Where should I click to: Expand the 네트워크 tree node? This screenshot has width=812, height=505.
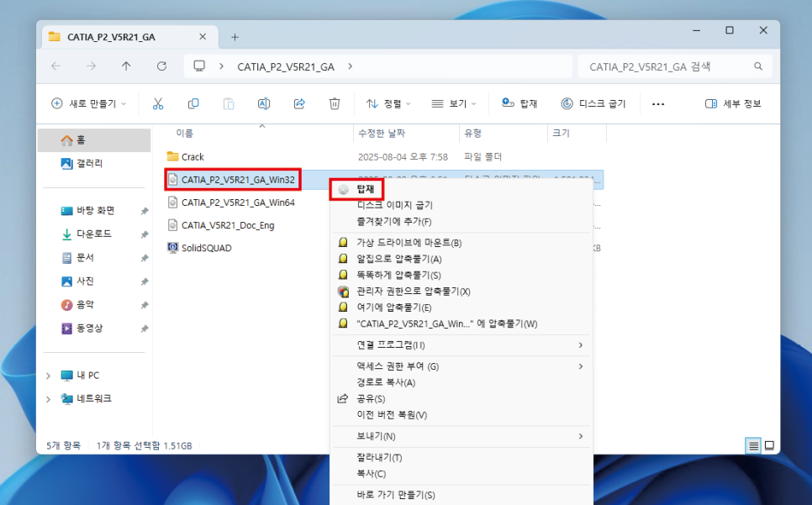pyautogui.click(x=48, y=399)
